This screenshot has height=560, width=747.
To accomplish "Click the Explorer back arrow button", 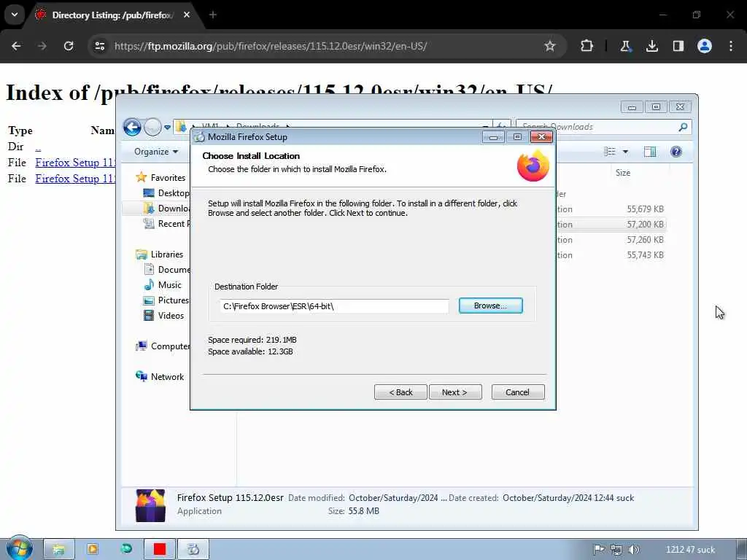I will pyautogui.click(x=133, y=127).
